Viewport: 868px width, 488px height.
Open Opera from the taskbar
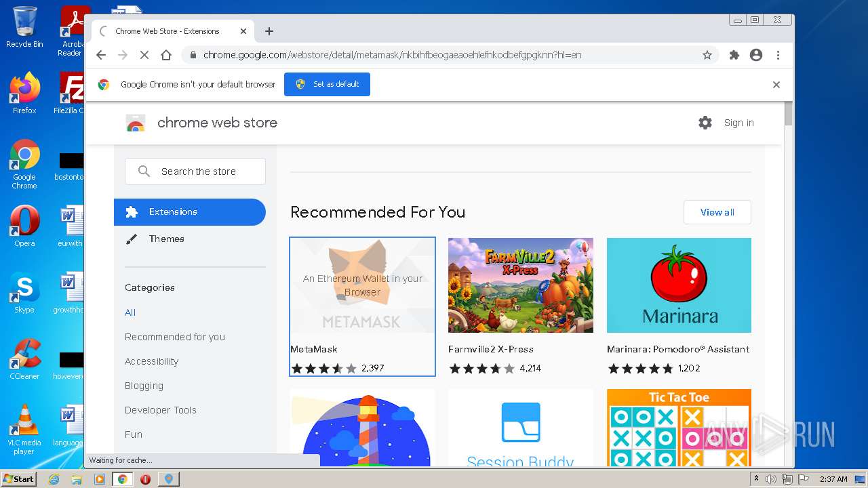point(145,479)
